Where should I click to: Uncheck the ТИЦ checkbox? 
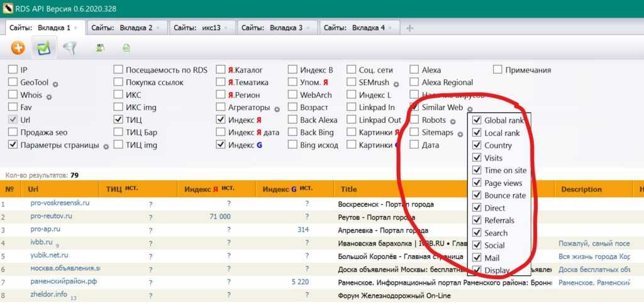click(x=118, y=120)
